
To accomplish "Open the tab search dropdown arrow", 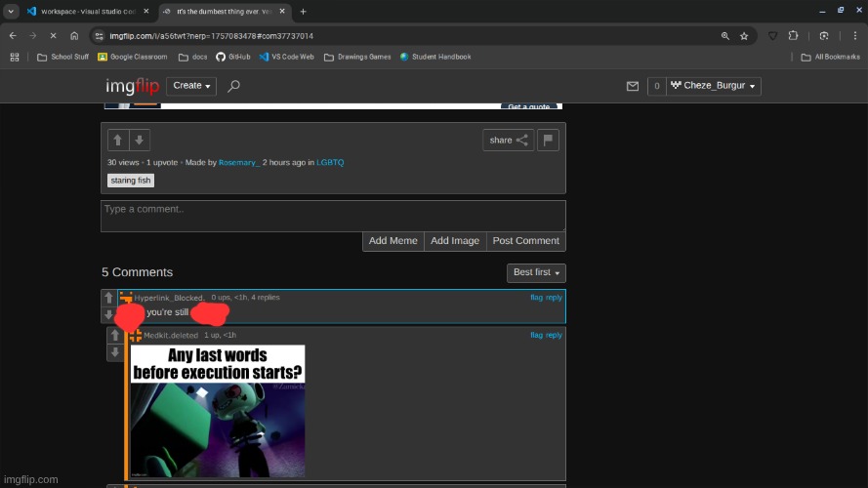I will (11, 12).
